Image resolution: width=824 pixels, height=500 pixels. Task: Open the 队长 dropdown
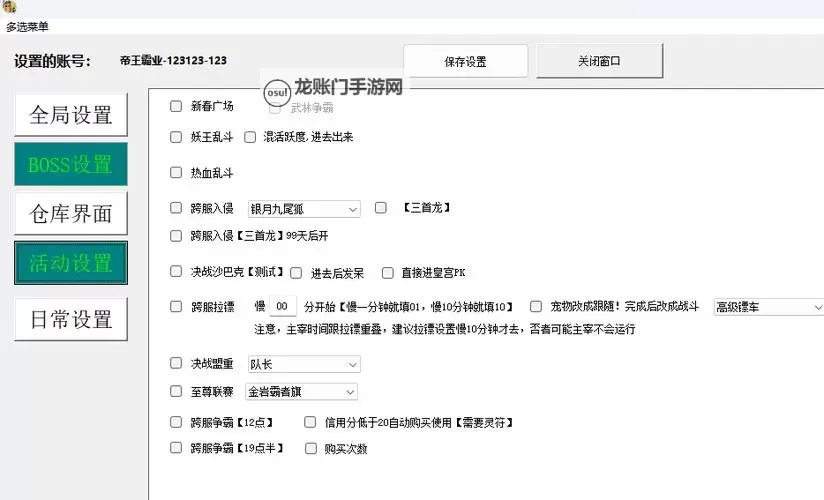coord(304,364)
